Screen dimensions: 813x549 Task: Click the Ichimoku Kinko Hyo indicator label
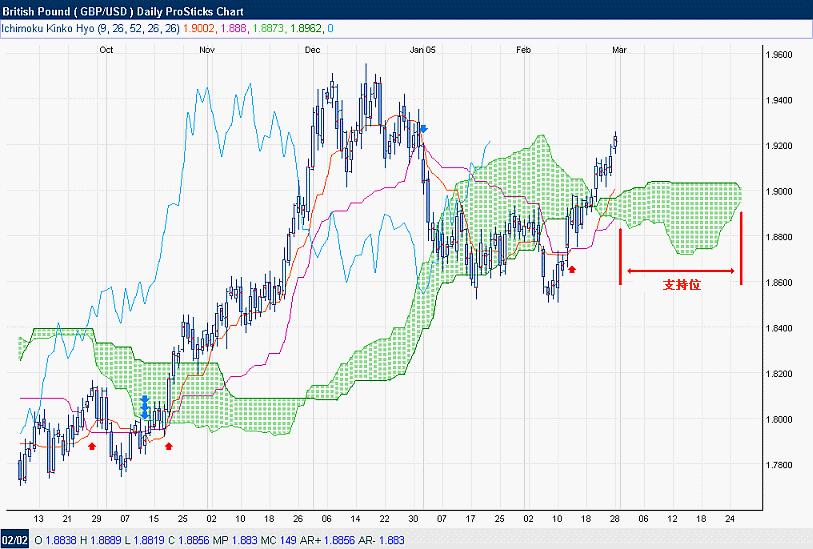90,29
